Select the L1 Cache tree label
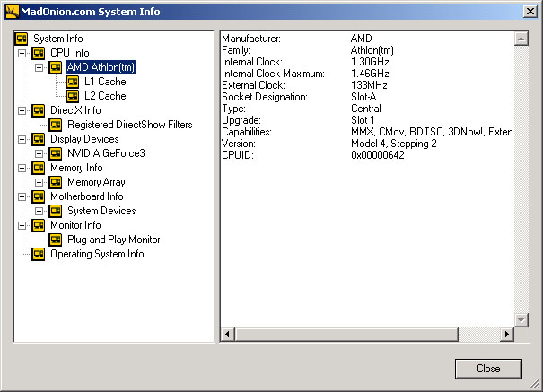This screenshot has height=392, width=543. [105, 82]
